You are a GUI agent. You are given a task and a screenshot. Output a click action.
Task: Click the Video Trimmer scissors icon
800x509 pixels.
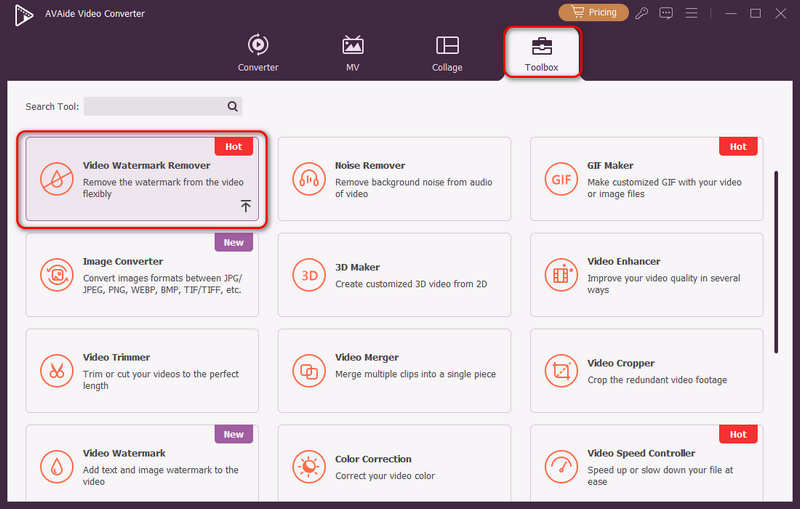(57, 371)
